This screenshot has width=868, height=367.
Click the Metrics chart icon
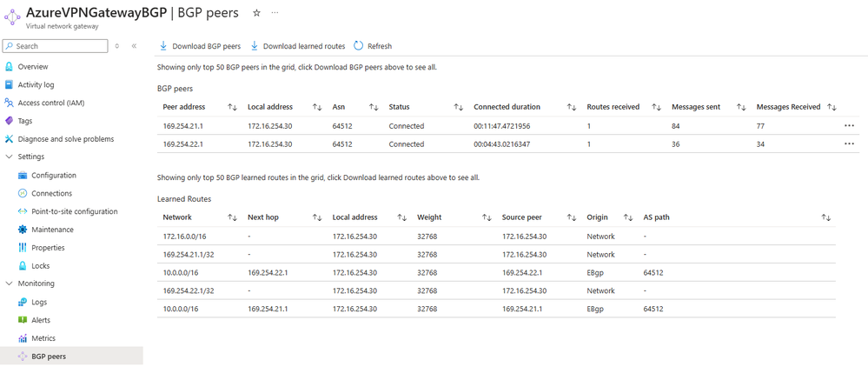(x=23, y=338)
